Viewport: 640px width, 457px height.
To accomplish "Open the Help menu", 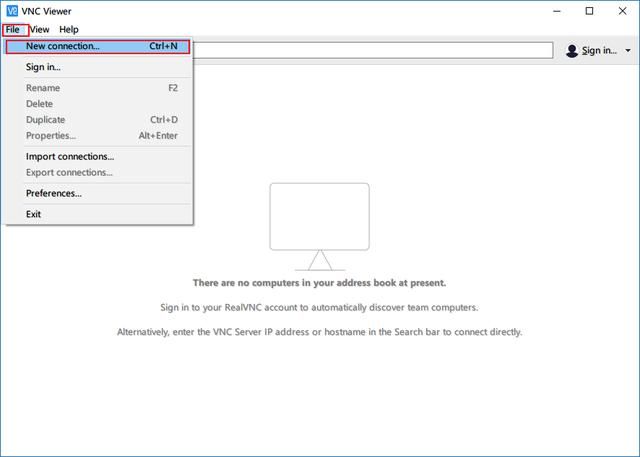I will point(69,30).
